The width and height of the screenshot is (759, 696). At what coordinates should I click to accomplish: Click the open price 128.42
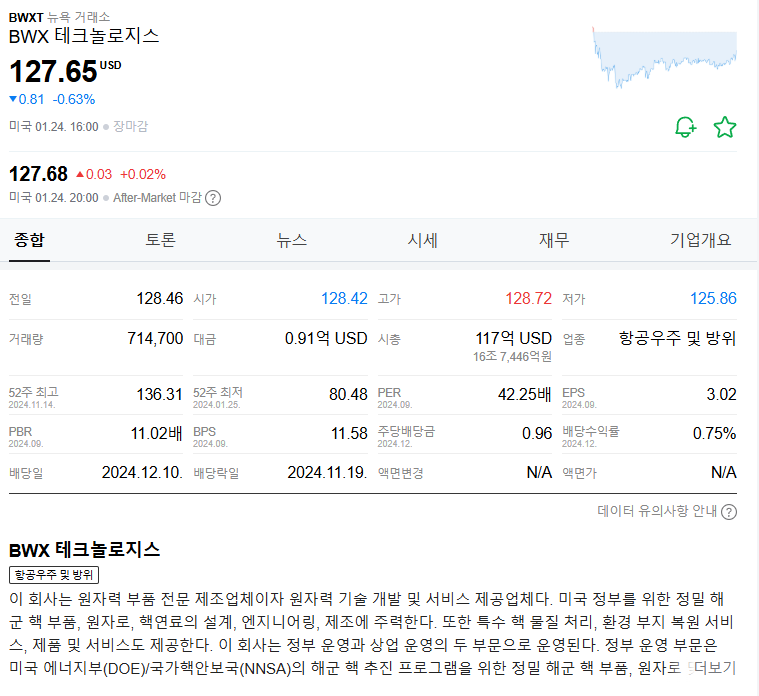[x=344, y=299]
